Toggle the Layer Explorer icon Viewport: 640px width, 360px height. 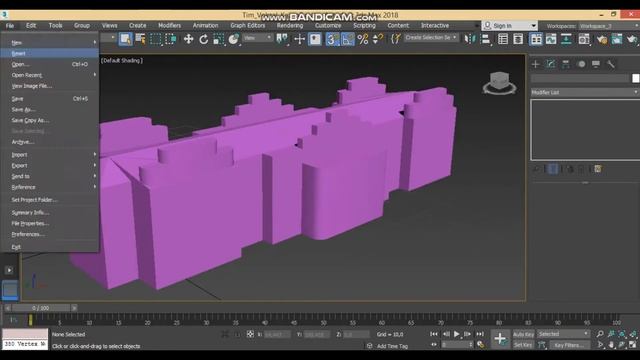[x=518, y=39]
